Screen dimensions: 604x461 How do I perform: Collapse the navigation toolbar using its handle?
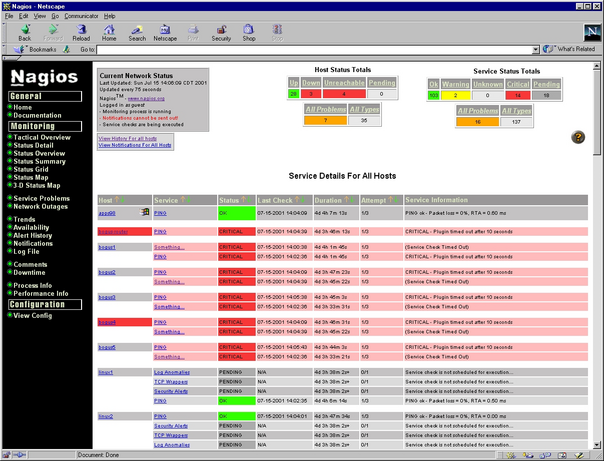[4, 32]
